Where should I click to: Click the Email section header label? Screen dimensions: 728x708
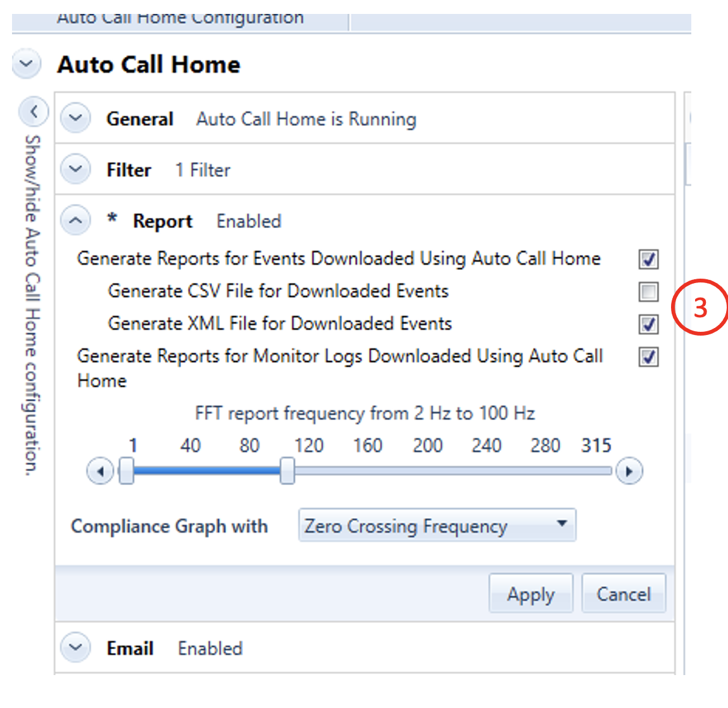coord(130,648)
